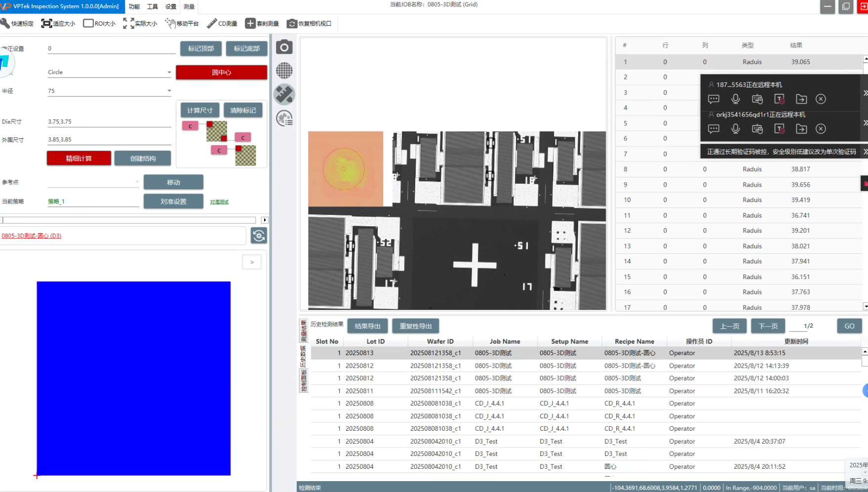
Task: Click the camera snapshot icon
Action: click(x=284, y=47)
